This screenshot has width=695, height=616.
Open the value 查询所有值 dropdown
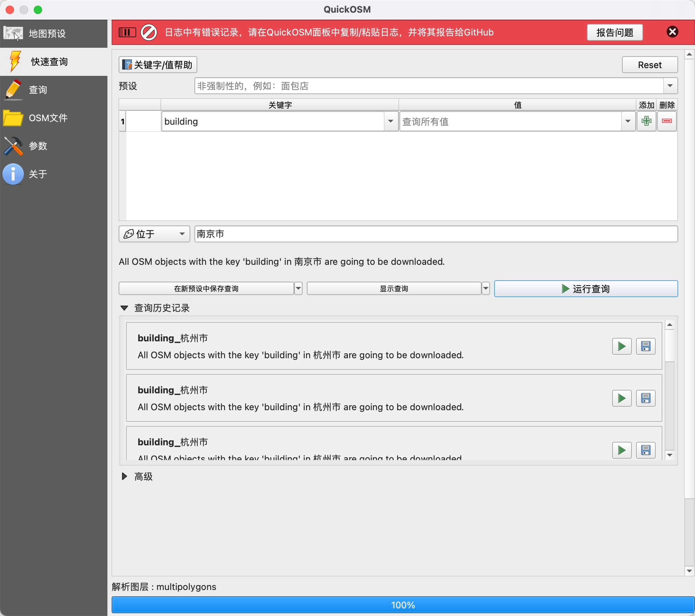tap(628, 121)
